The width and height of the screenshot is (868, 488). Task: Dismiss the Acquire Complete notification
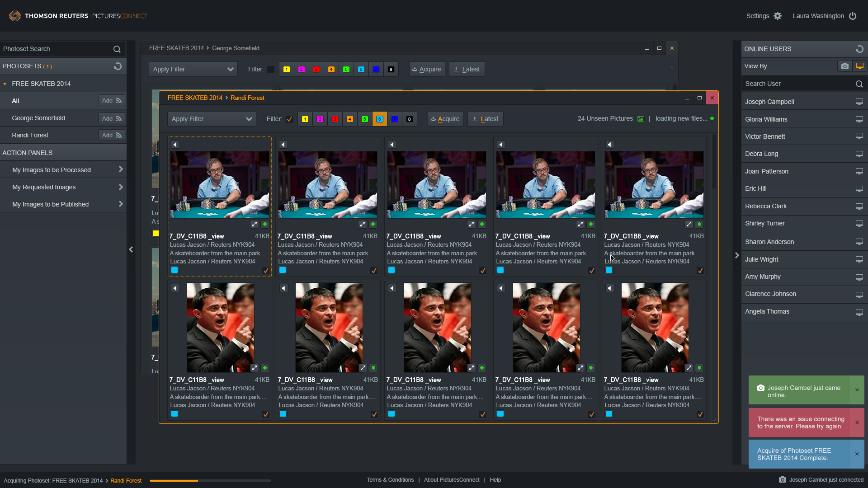tap(857, 454)
